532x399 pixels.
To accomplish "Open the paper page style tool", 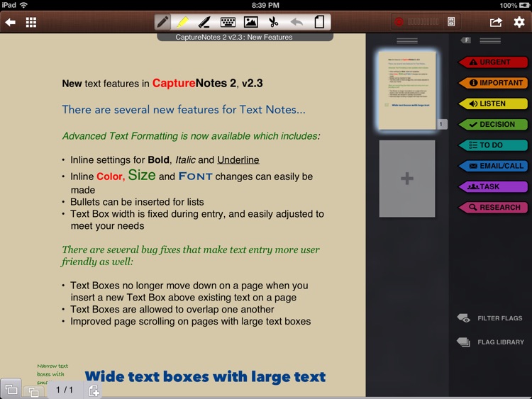I will click(319, 22).
